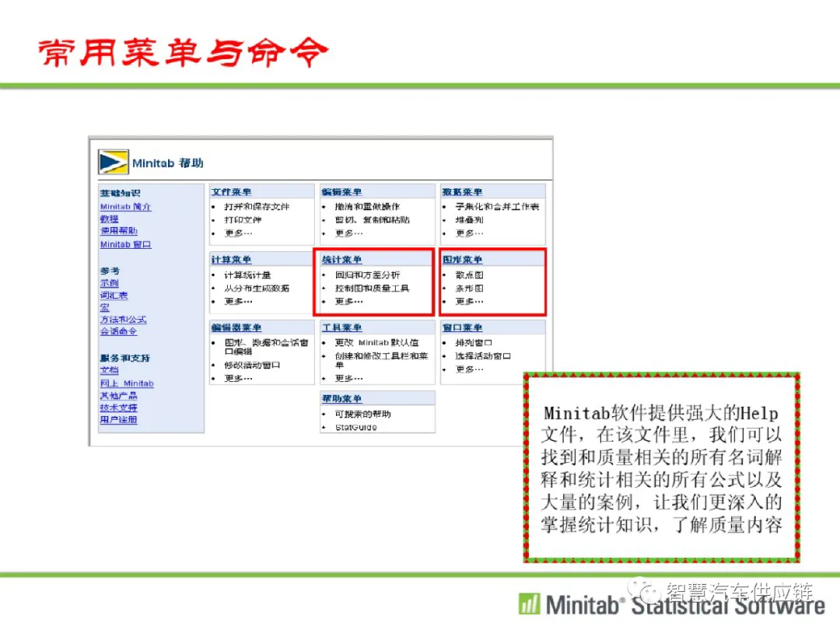Open the 会话命令 link
The height and width of the screenshot is (630, 840).
point(118,331)
